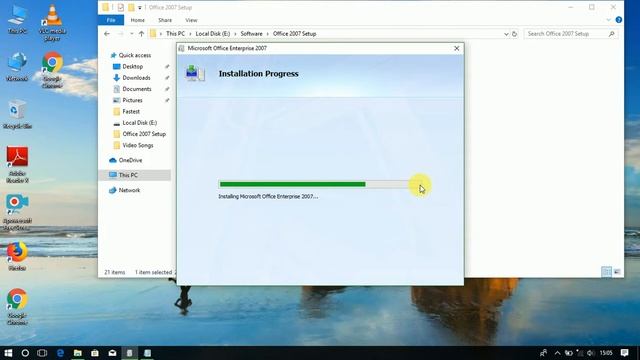The image size is (640, 360).
Task: Open the Share ribbon tab
Action: (x=165, y=20)
